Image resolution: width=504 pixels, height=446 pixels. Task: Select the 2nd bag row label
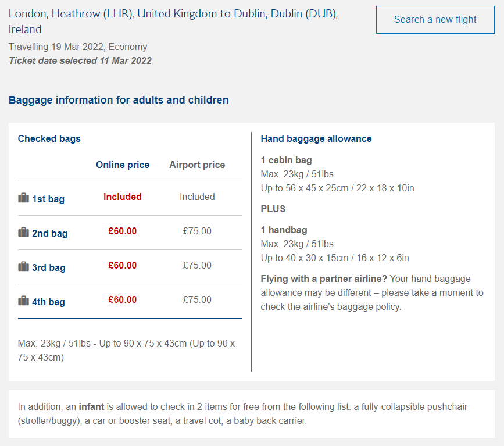50,233
